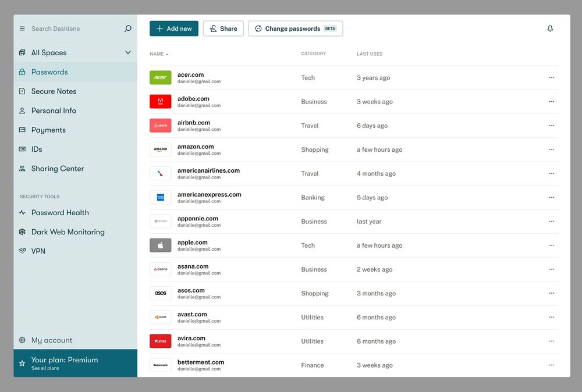Select IDs in the sidebar

pos(37,149)
